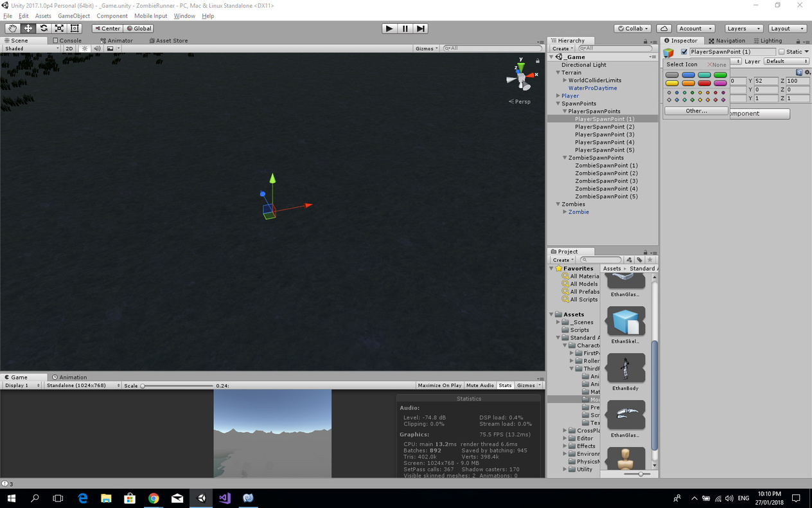Screen dimensions: 812x508
Task: Toggle Mute Audio in Game view
Action: coord(480,385)
